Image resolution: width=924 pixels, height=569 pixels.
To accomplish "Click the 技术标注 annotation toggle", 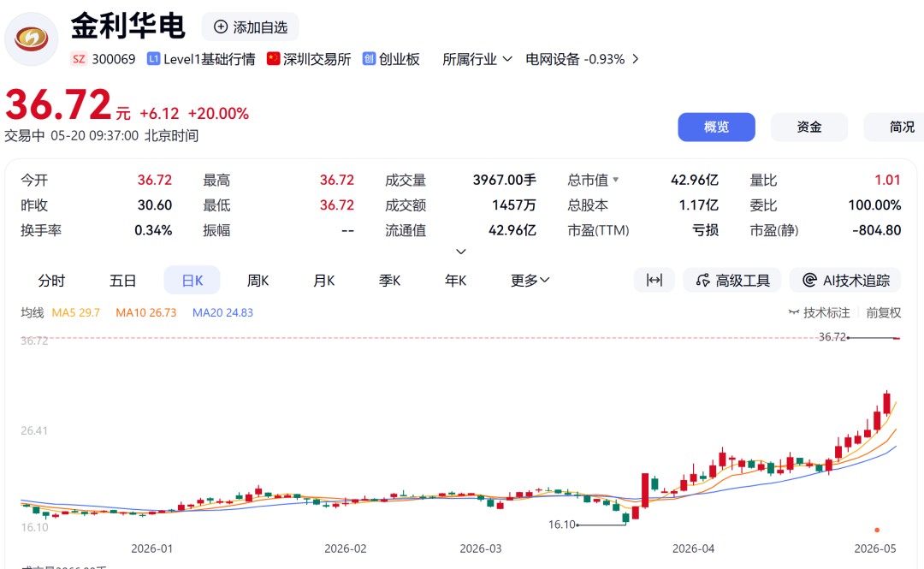I will [819, 312].
